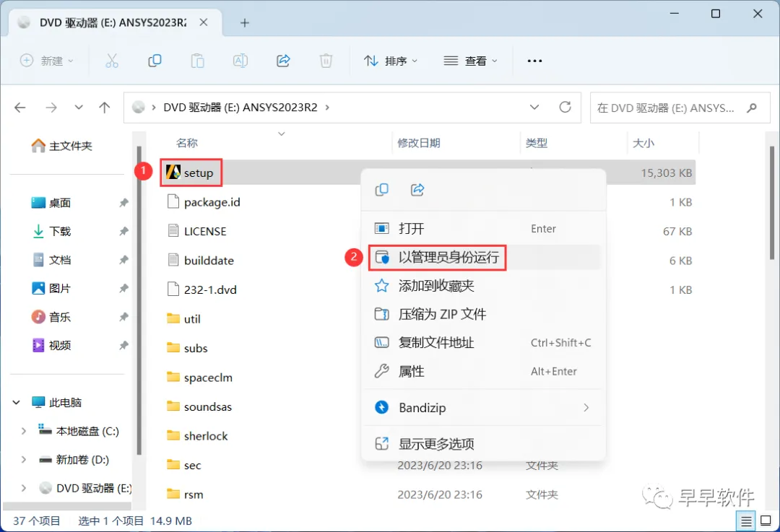Screen dimensions: 780x532
Task: Click chevron after ANSYS2023R2 in address path
Action: 327,108
